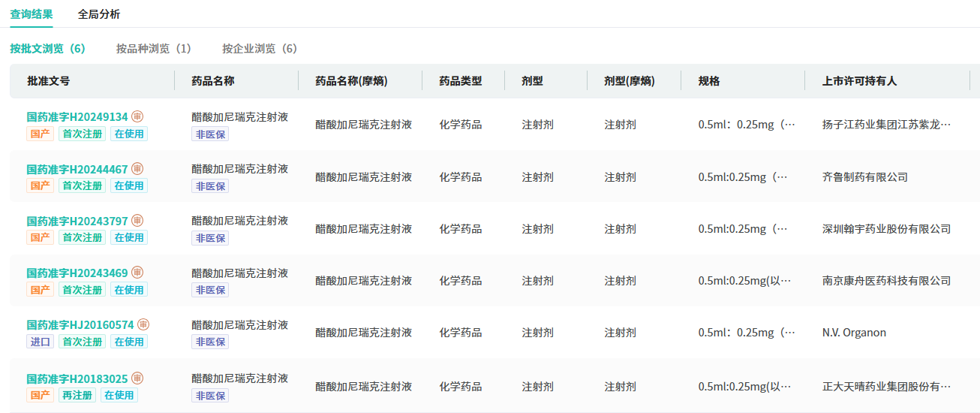Switch to the 全局分析 tab

(x=99, y=14)
